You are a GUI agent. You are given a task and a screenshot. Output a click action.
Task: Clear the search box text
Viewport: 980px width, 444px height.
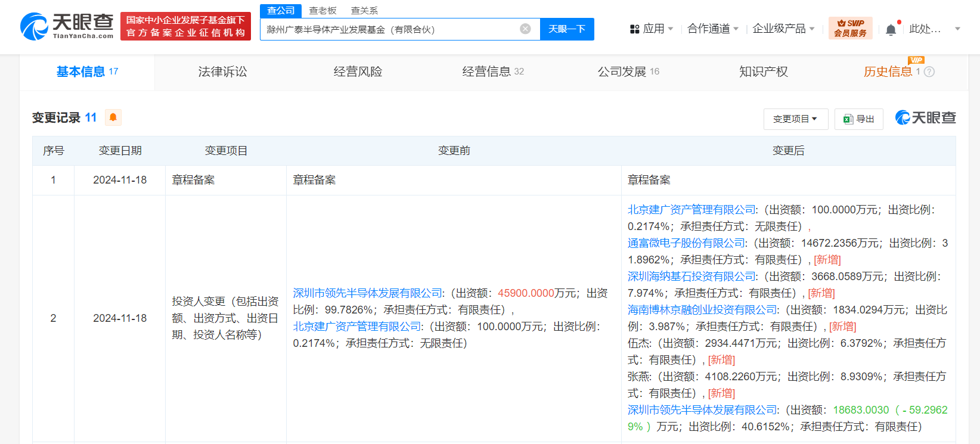(525, 29)
